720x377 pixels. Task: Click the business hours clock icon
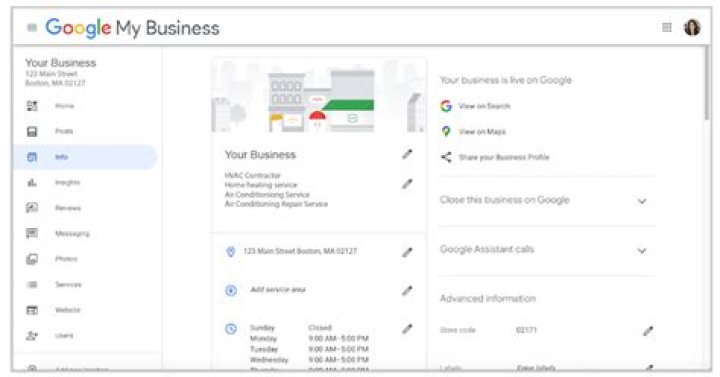(x=231, y=329)
